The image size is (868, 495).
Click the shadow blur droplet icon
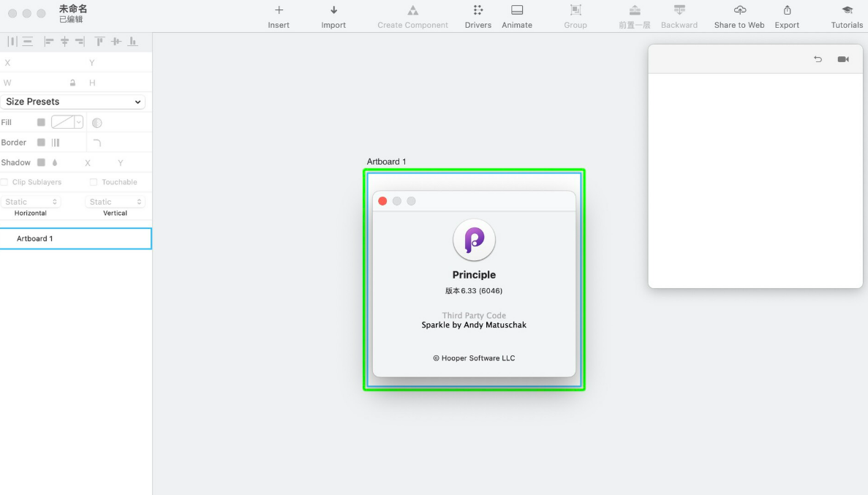pyautogui.click(x=55, y=163)
